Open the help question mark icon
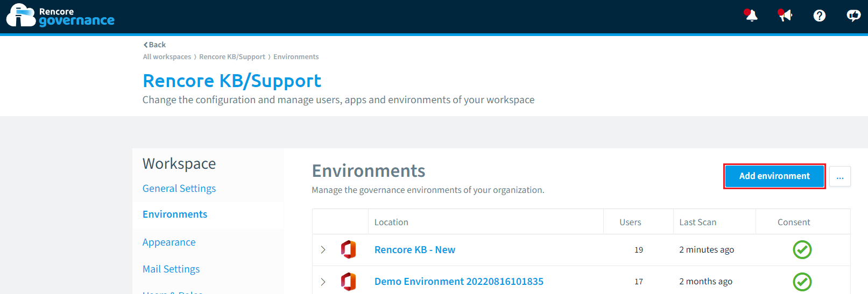 820,16
